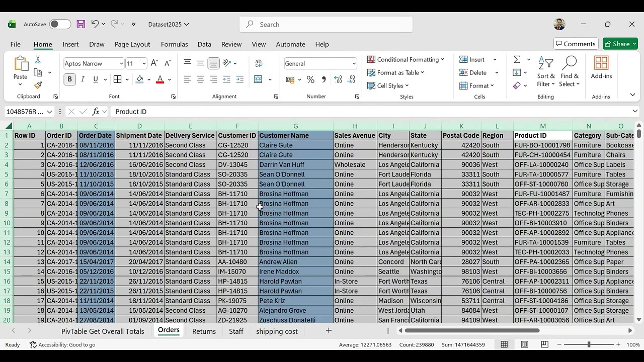Switch to the Insert ribbon tab

pyautogui.click(x=70, y=44)
